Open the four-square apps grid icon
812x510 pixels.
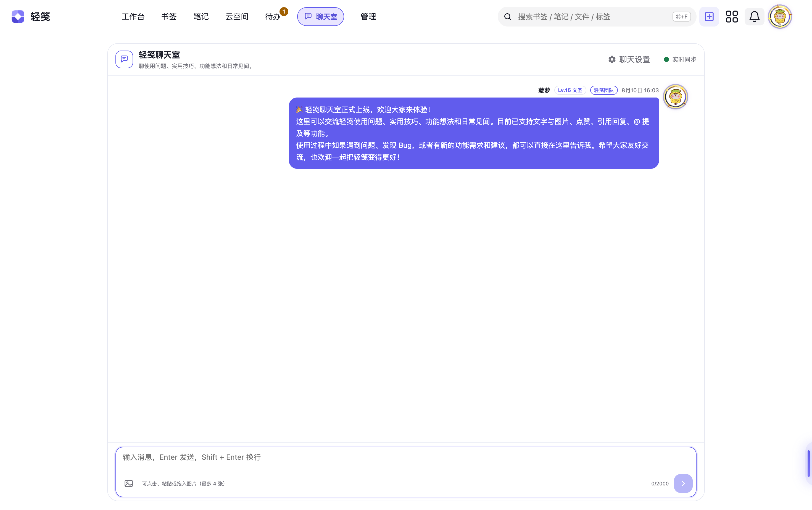coord(732,17)
